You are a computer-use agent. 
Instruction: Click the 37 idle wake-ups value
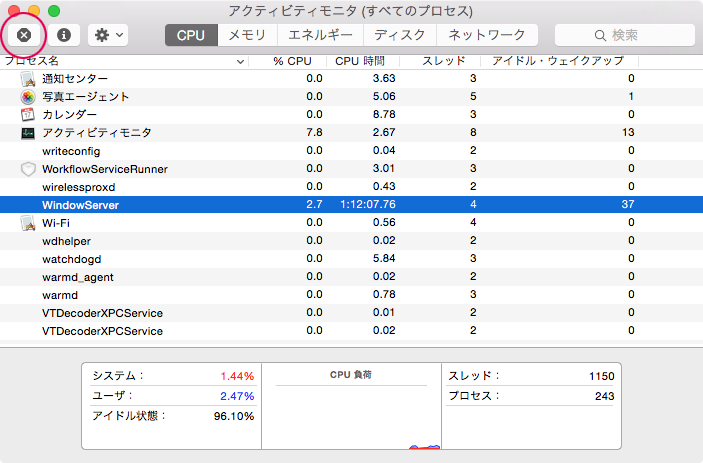pyautogui.click(x=628, y=204)
